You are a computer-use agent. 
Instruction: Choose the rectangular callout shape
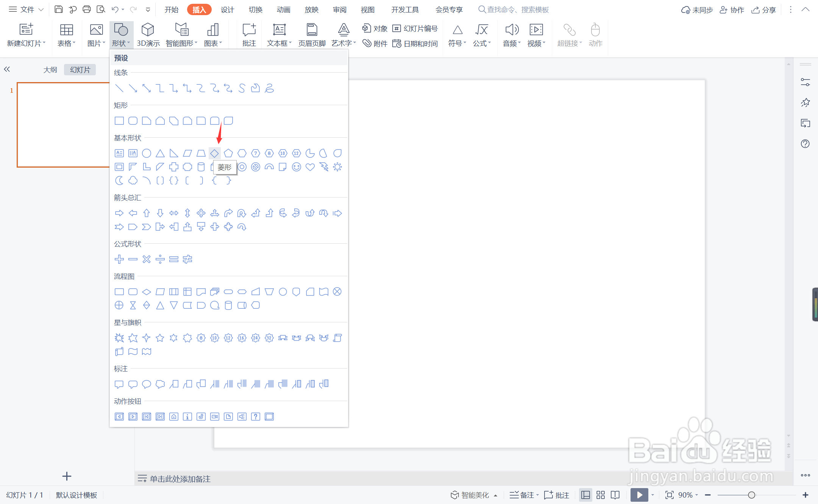(119, 384)
